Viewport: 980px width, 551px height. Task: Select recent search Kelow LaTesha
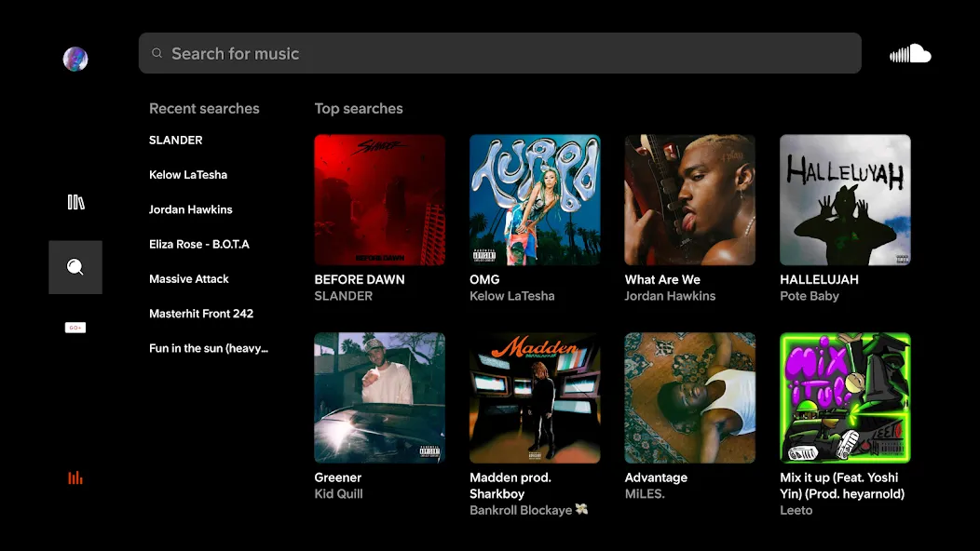pyautogui.click(x=188, y=175)
